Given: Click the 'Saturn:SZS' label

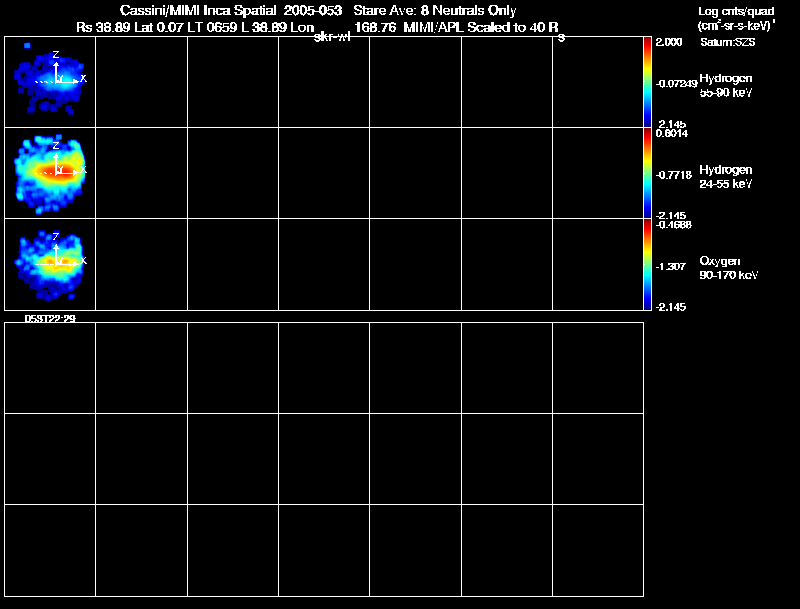Looking at the screenshot, I should [x=728, y=42].
